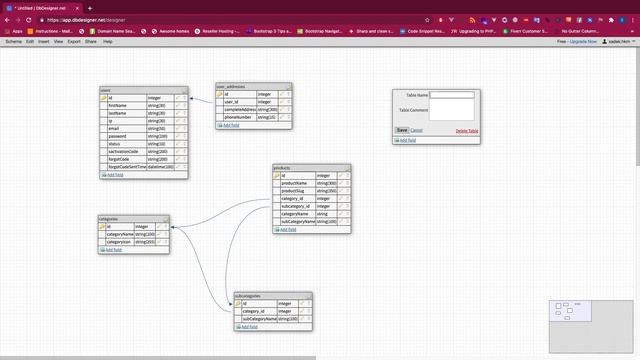Cancel the new table dialog
Image resolution: width=640 pixels, height=360 pixels.
pyautogui.click(x=416, y=131)
